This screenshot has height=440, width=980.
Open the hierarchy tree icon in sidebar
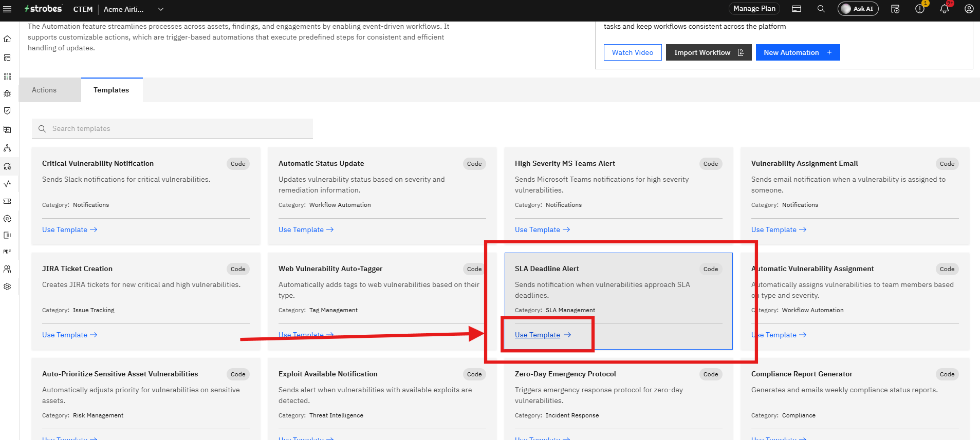tap(7, 148)
